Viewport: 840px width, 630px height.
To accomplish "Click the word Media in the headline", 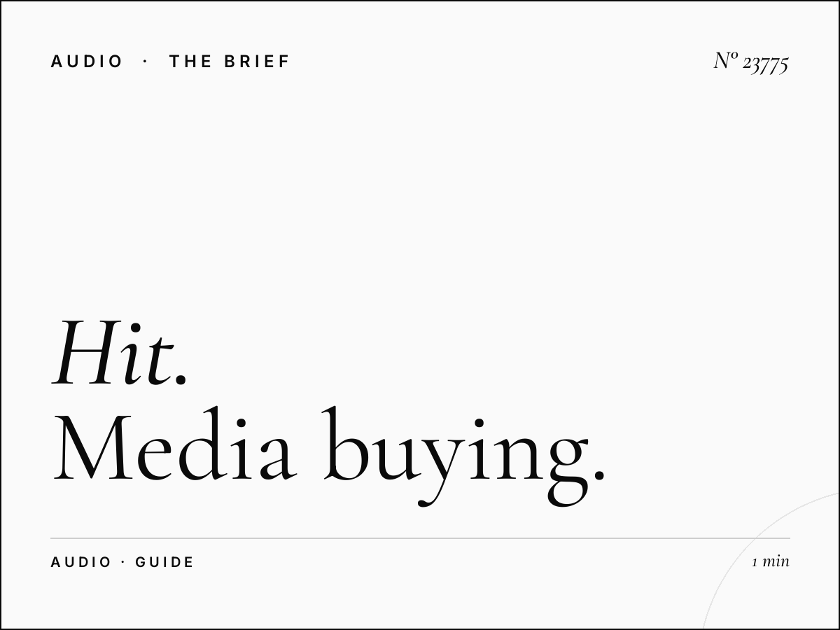I will pyautogui.click(x=174, y=445).
